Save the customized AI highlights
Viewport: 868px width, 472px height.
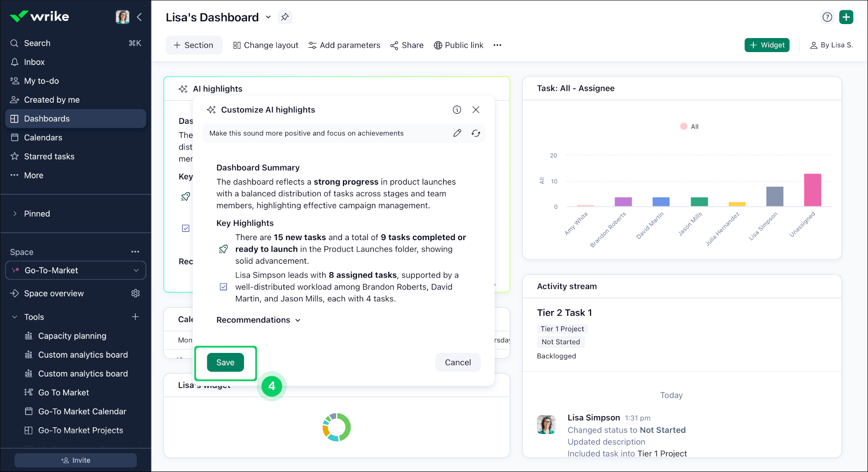point(225,363)
